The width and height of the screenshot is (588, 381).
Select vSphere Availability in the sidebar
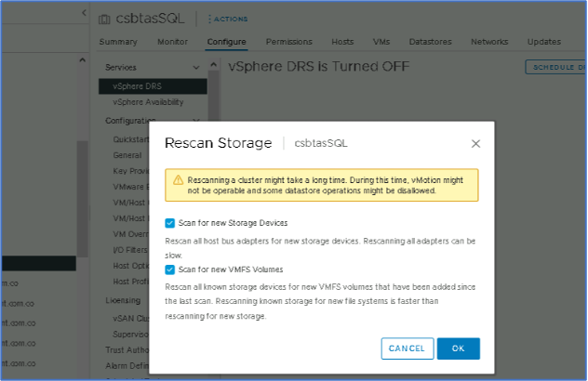pos(148,102)
